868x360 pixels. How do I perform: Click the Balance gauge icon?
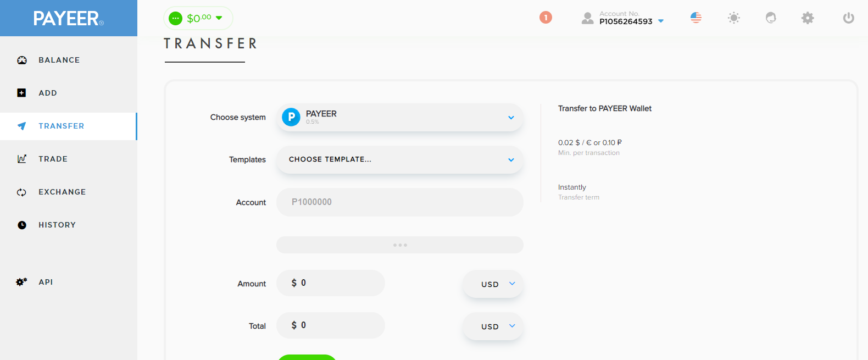coord(22,60)
